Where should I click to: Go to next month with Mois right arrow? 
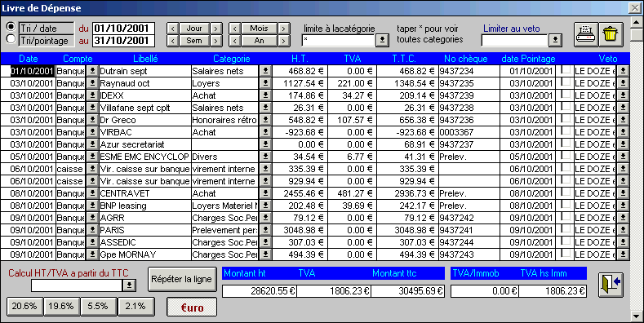click(284, 29)
